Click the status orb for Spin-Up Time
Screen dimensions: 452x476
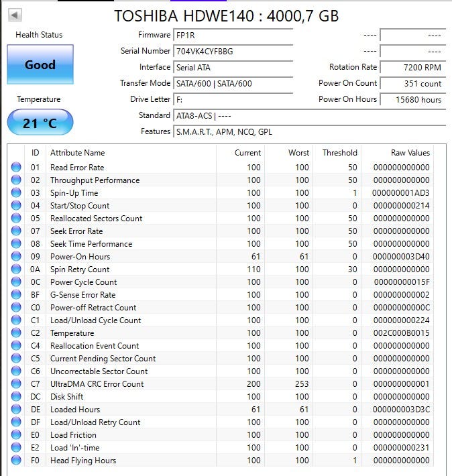(x=16, y=192)
